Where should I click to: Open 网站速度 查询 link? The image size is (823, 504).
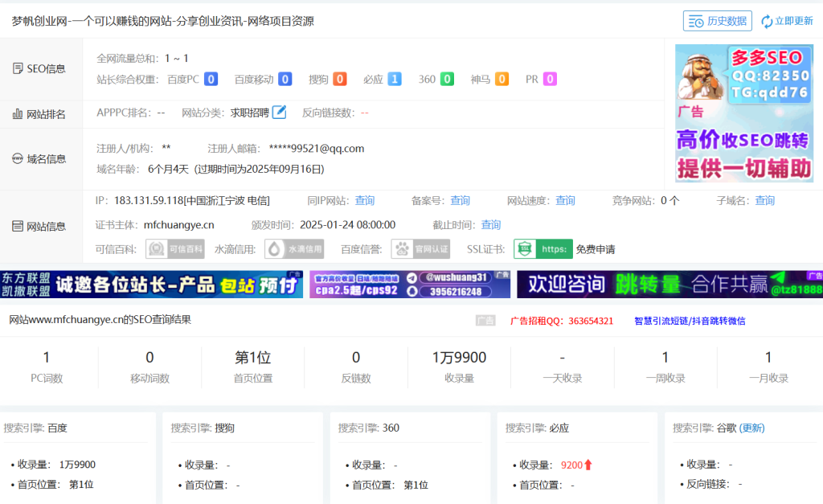pyautogui.click(x=565, y=200)
